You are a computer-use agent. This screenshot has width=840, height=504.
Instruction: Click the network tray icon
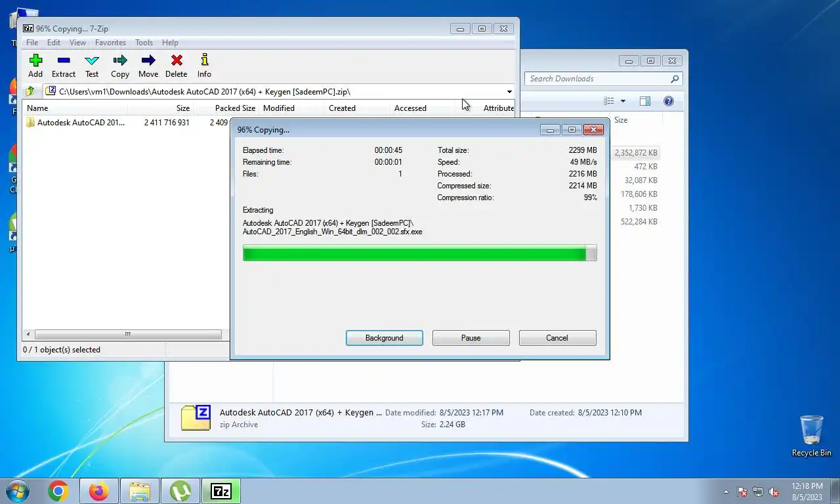758,492
